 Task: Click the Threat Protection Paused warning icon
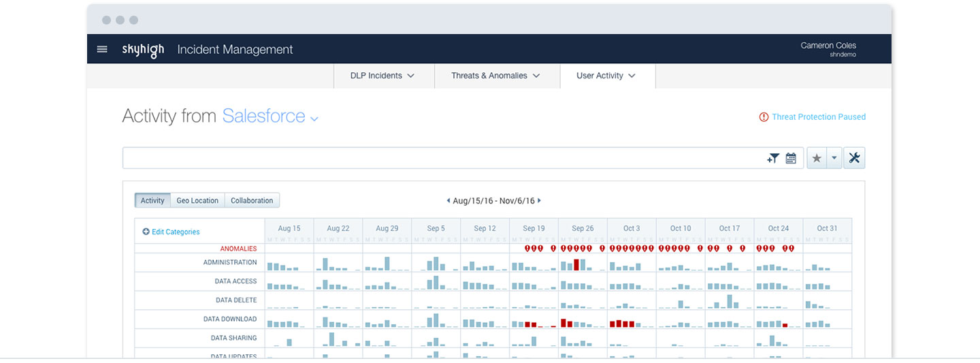click(764, 117)
